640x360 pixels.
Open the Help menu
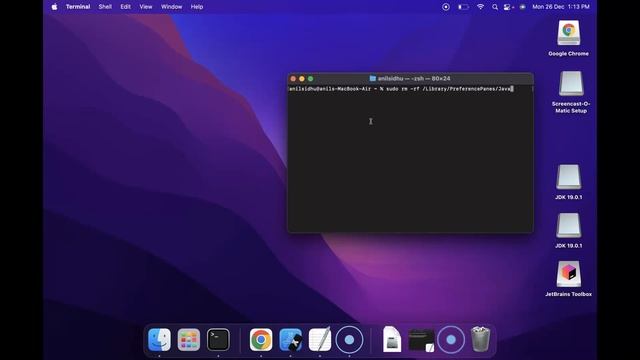pos(197,7)
